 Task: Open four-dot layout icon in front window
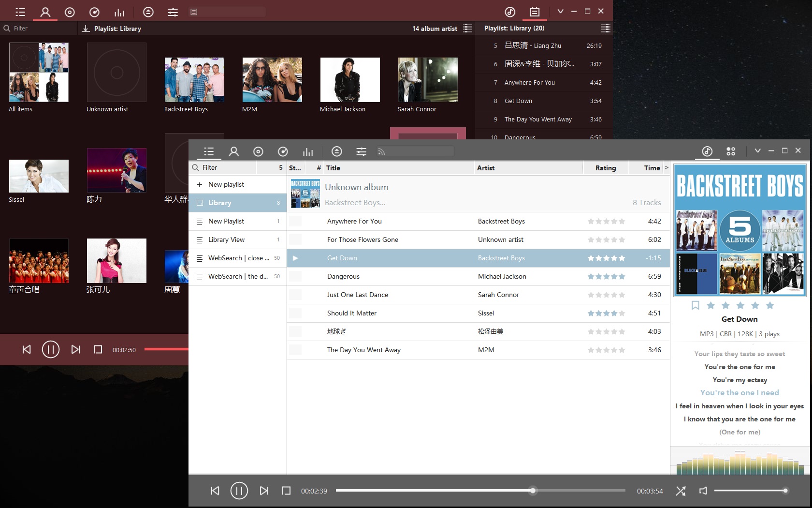[x=731, y=151]
